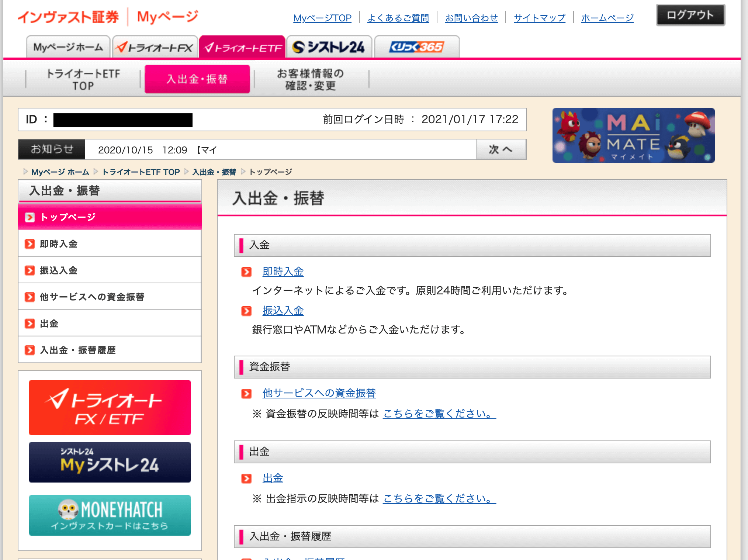Screen dimensions: 748x560
Task: Click the notice text dated 2020/10/15
Action: [x=157, y=150]
